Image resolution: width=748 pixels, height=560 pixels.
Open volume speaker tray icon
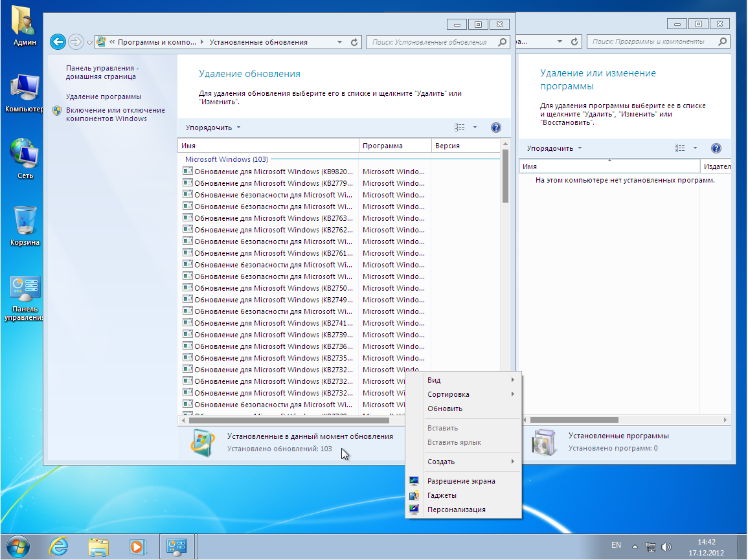tap(666, 546)
